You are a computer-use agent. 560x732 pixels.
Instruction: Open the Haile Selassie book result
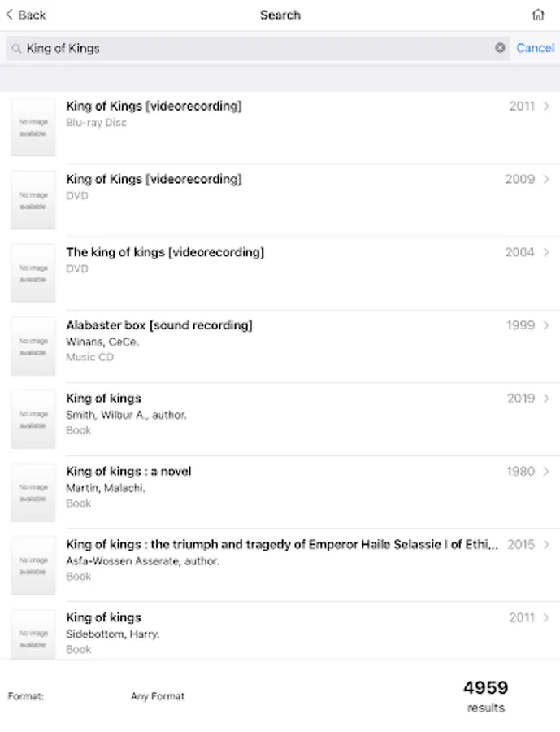pos(282,545)
